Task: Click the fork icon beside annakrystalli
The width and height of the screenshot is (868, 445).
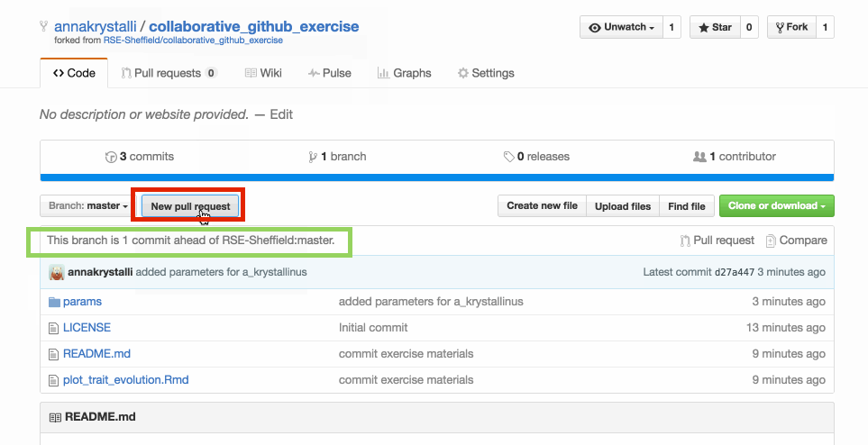Action: point(44,25)
